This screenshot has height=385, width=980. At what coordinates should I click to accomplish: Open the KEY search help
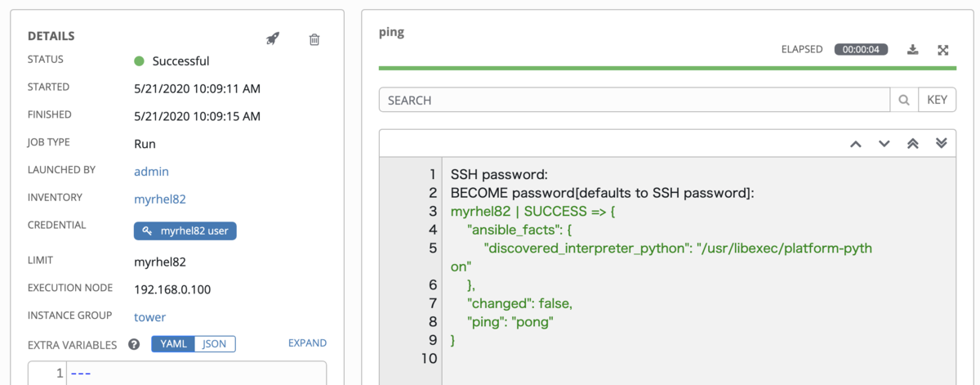[937, 100]
